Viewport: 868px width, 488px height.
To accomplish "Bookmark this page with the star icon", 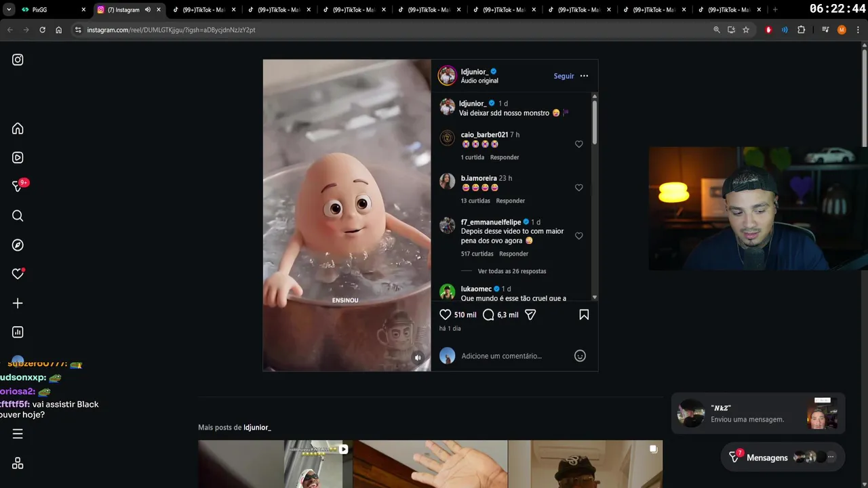I will [x=746, y=30].
